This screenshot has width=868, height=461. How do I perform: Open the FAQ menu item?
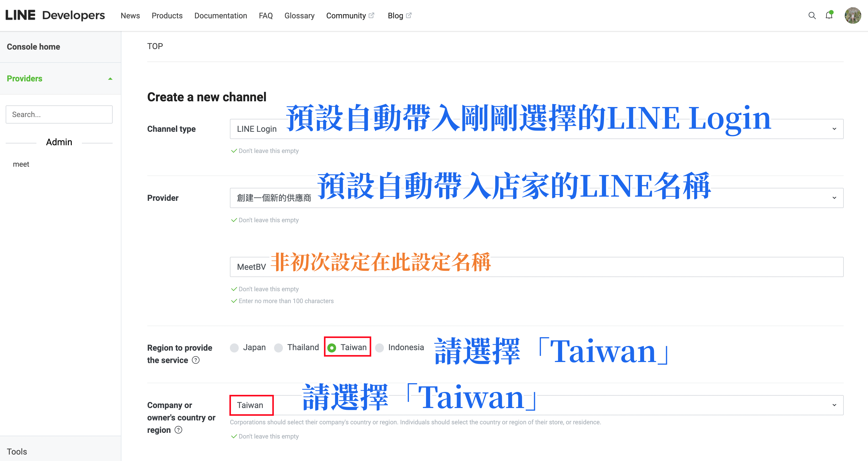[x=266, y=16]
